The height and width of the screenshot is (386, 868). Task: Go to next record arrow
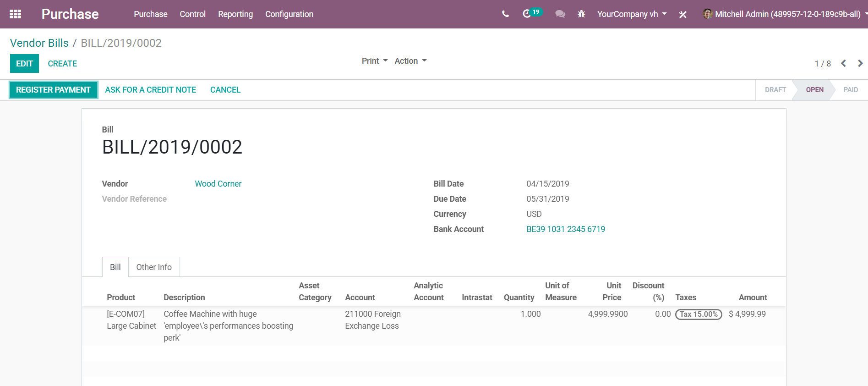[860, 64]
